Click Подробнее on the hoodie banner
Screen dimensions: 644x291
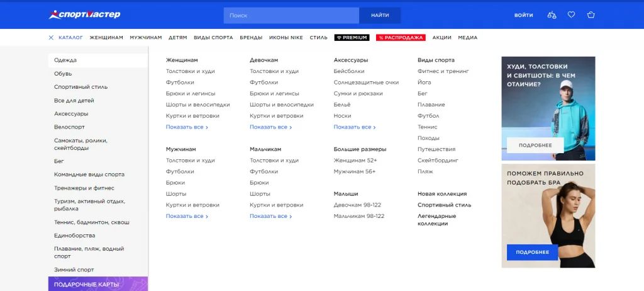pyautogui.click(x=535, y=145)
